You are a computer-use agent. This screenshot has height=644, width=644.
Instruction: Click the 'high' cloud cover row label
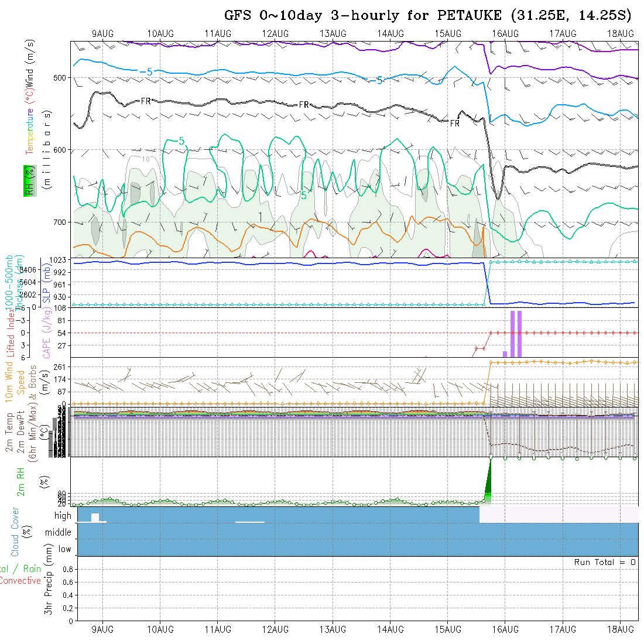point(63,515)
